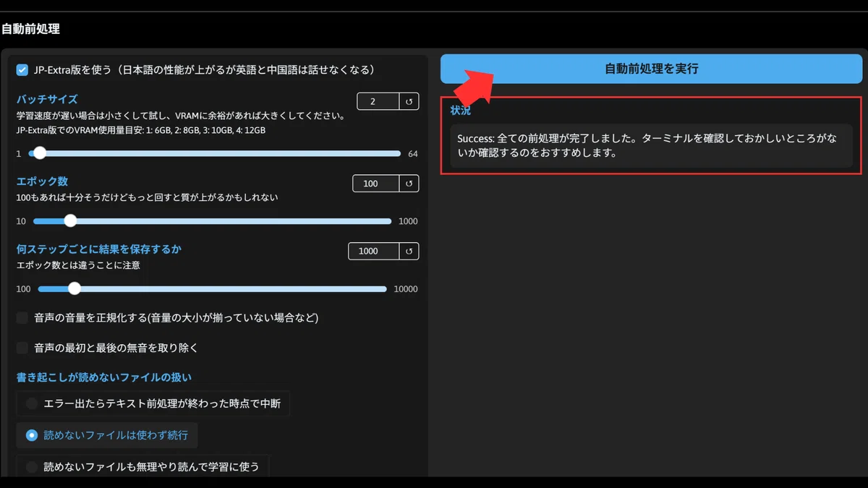868x488 pixels.
Task: Click the 状況 status message textbox
Action: (651, 146)
